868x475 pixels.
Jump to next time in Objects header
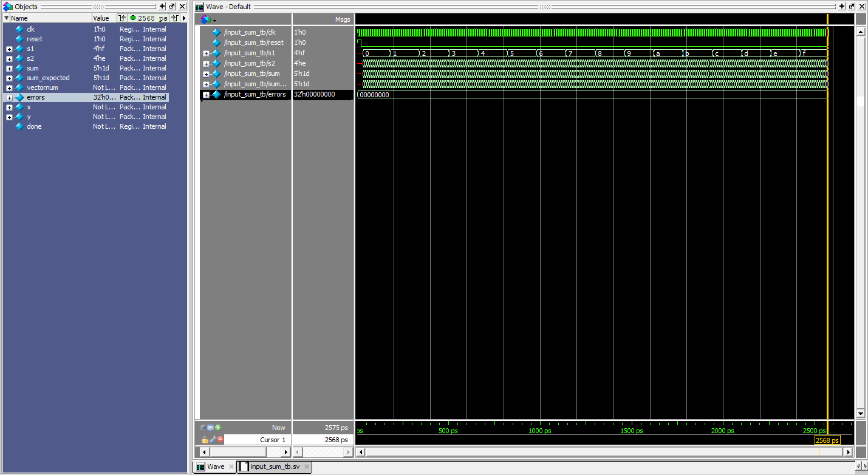[x=175, y=18]
